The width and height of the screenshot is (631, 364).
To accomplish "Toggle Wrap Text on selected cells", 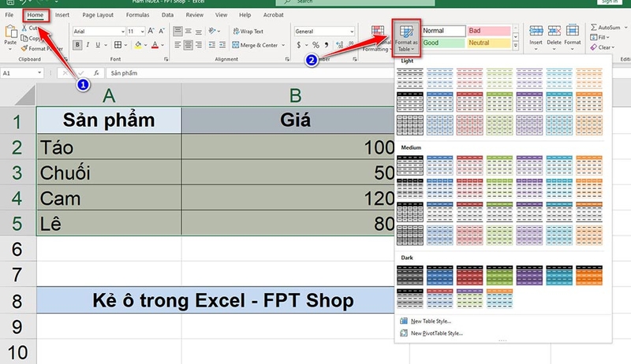I will [248, 31].
